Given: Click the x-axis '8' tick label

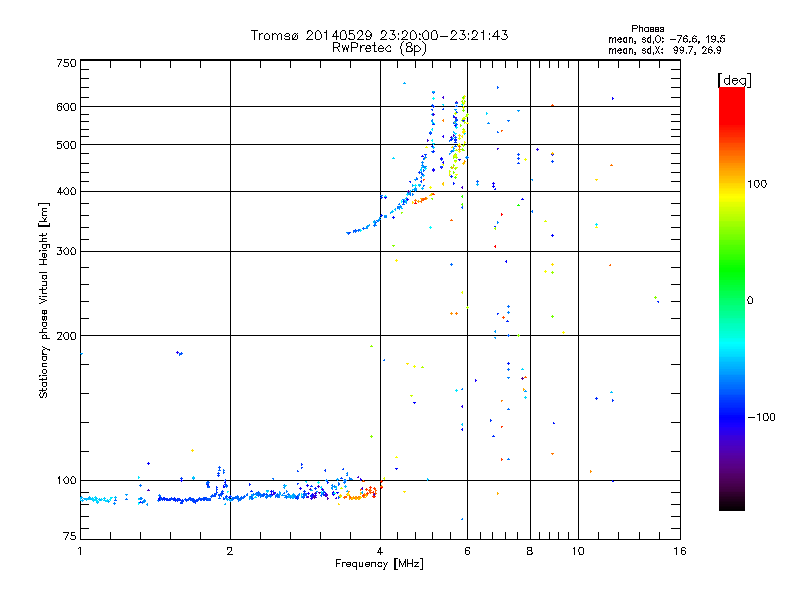Looking at the screenshot, I should tap(530, 551).
